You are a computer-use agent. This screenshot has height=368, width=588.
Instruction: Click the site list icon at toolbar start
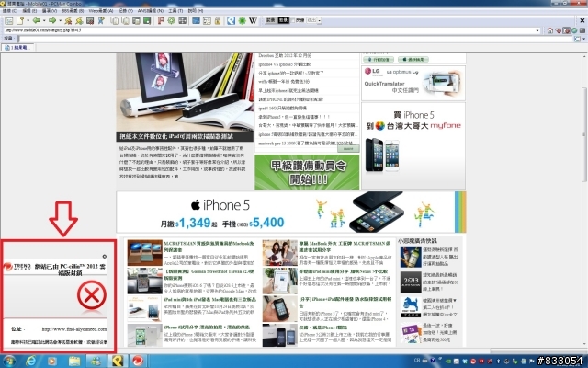[9, 20]
